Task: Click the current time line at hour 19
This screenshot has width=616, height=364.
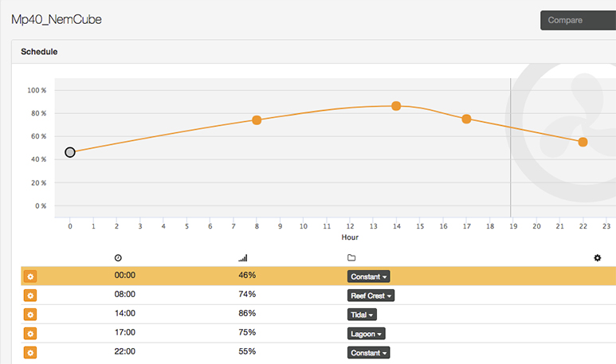Action: click(x=510, y=159)
